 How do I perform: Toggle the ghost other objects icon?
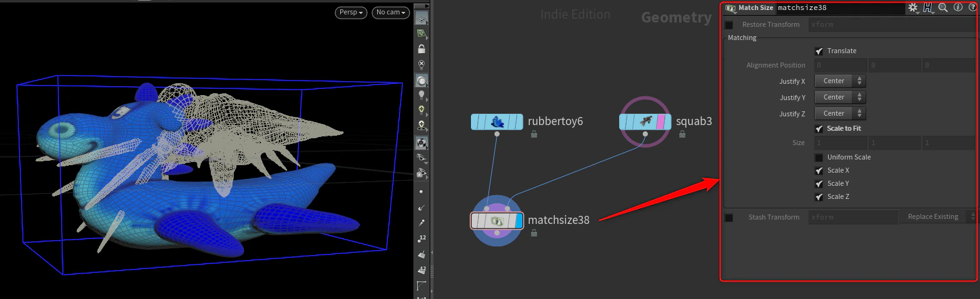click(422, 81)
